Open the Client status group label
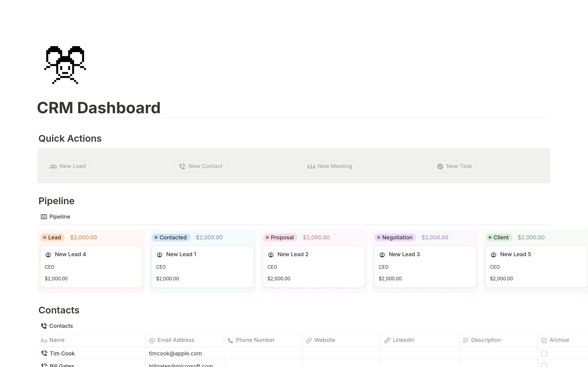 [499, 238]
